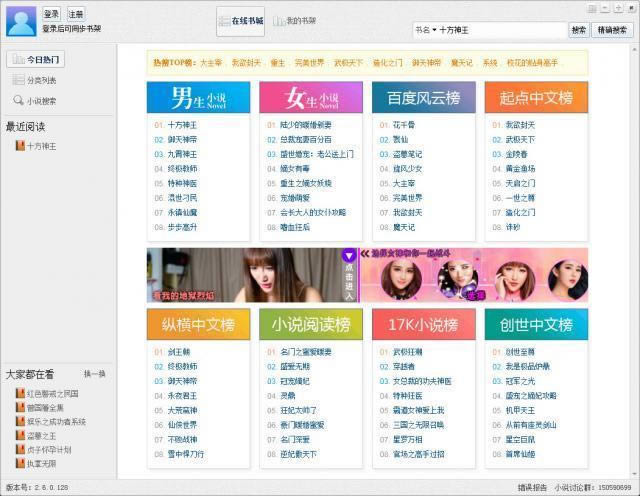Image resolution: width=640 pixels, height=496 pixels.
Task: Open 分类列表 in the sidebar
Action: 35,80
